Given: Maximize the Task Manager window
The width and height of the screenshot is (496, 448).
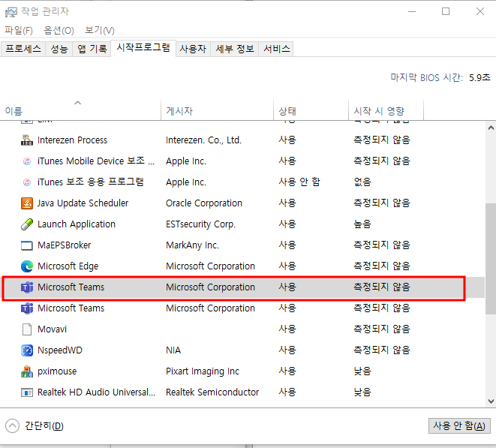Looking at the screenshot, I should tap(446, 12).
